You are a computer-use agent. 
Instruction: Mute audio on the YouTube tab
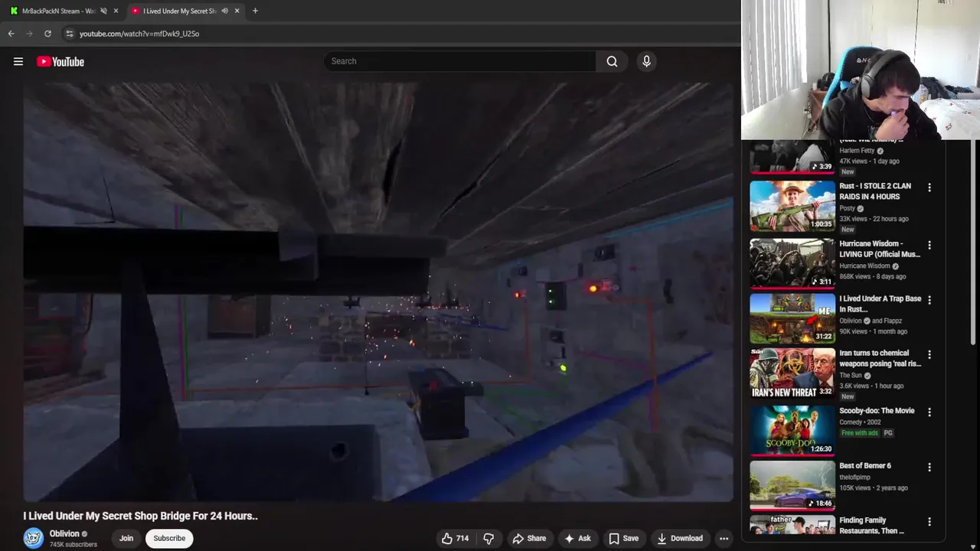coord(224,11)
